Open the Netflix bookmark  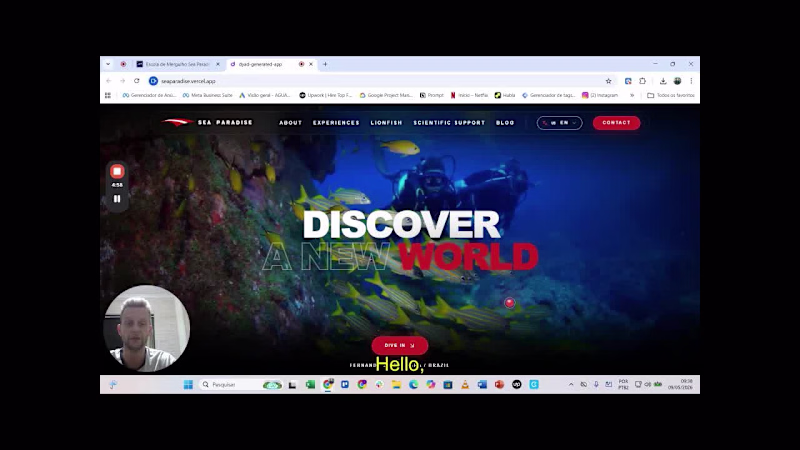pyautogui.click(x=469, y=95)
